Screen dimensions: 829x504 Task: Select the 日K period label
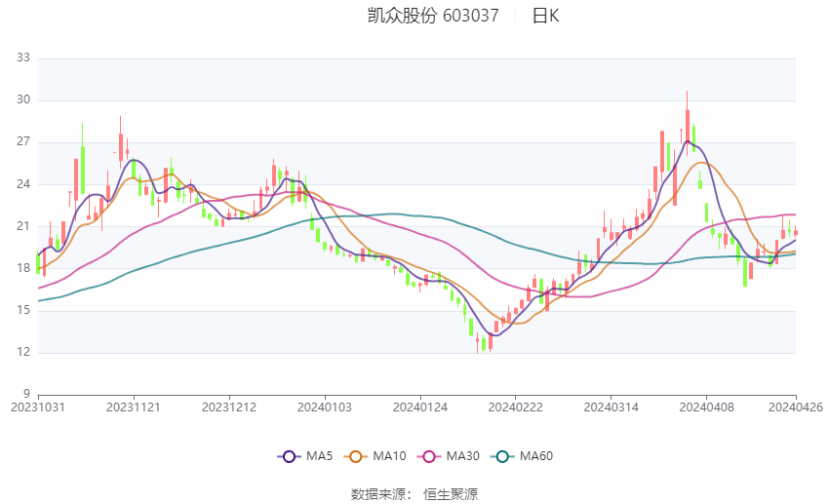pyautogui.click(x=545, y=16)
